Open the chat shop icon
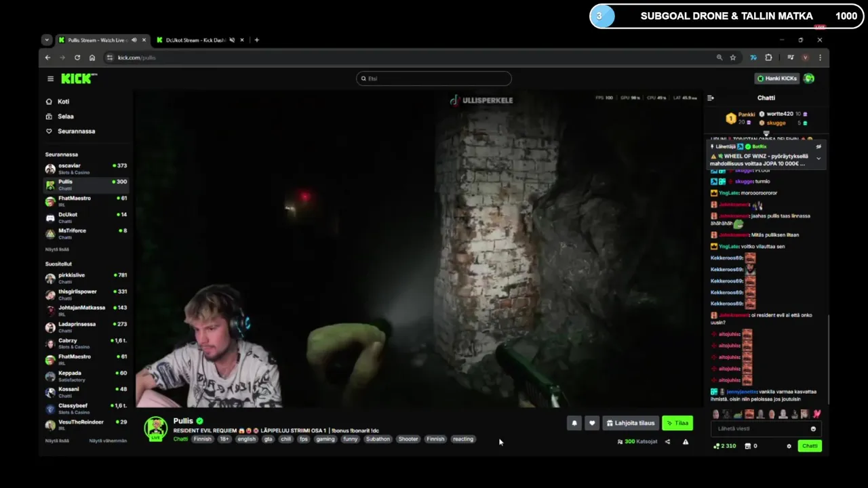 (748, 446)
